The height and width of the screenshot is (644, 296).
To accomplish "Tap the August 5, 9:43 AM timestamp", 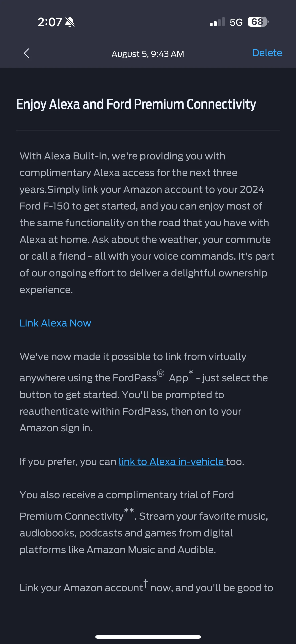I will pos(148,54).
